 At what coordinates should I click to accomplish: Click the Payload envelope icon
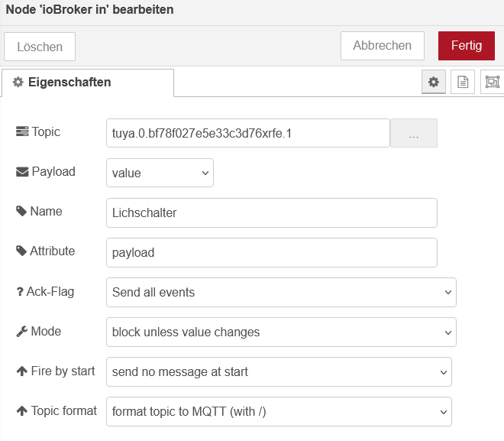[x=22, y=172]
